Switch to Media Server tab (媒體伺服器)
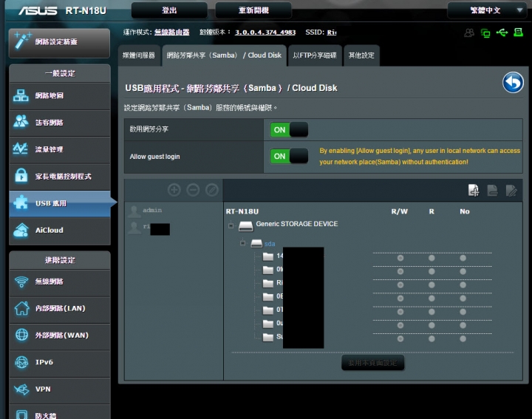Screen dimensions: 532x419 [139, 55]
